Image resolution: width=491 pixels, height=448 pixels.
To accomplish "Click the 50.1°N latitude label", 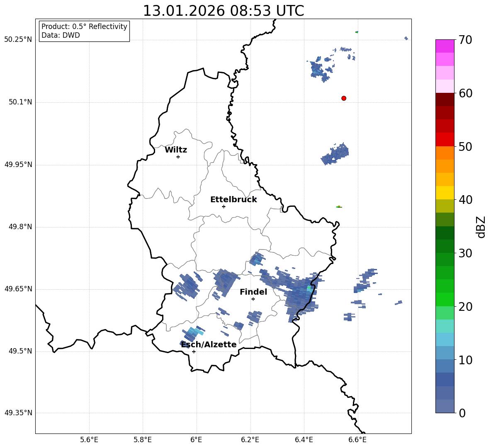I will point(20,102).
